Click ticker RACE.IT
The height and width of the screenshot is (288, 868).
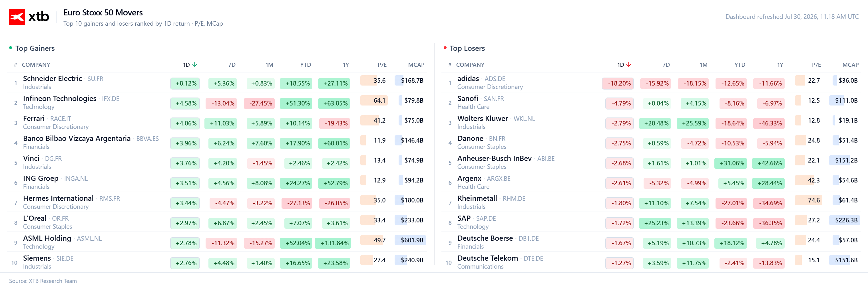tap(61, 119)
